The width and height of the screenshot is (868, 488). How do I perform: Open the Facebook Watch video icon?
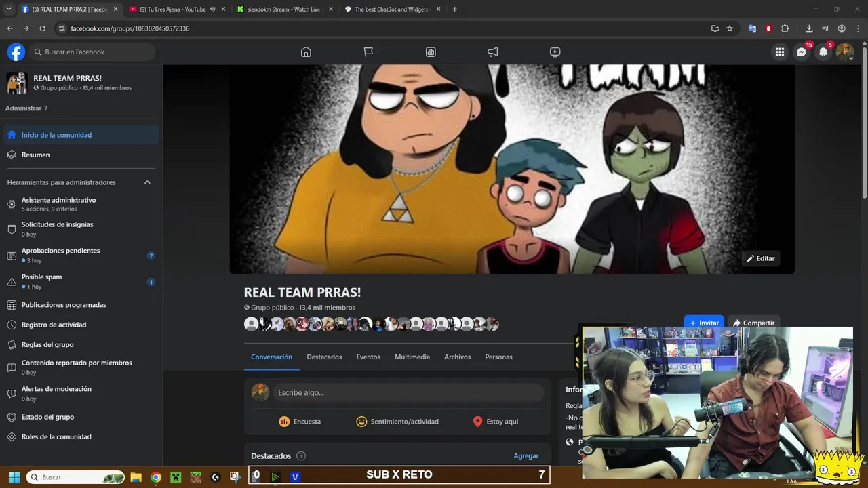[x=555, y=52]
